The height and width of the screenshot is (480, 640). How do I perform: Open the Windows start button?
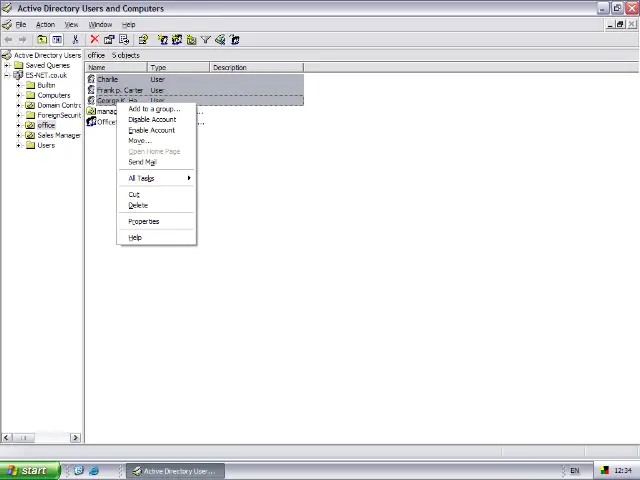tap(30, 471)
